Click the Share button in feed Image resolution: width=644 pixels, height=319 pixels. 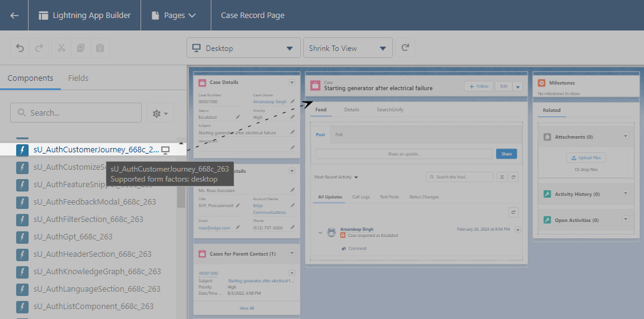(x=506, y=154)
